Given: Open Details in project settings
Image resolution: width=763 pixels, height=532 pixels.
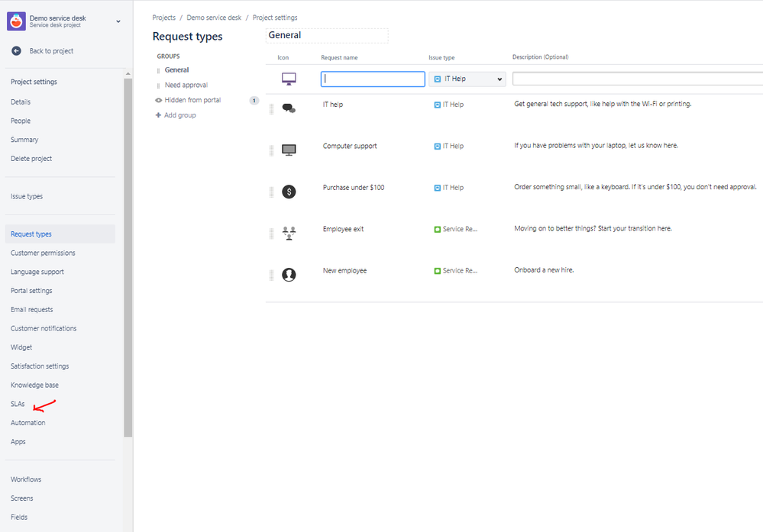Looking at the screenshot, I should [x=21, y=102].
